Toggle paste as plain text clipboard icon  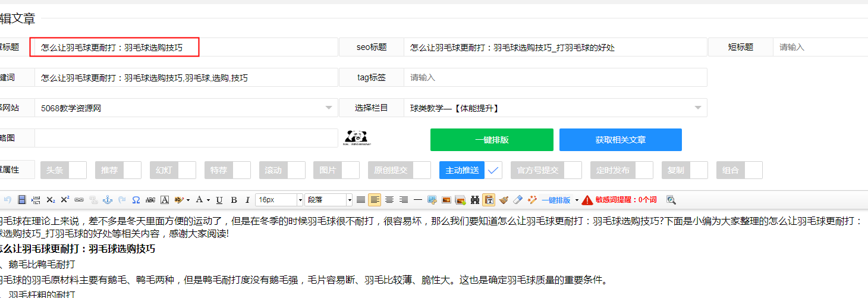489,200
